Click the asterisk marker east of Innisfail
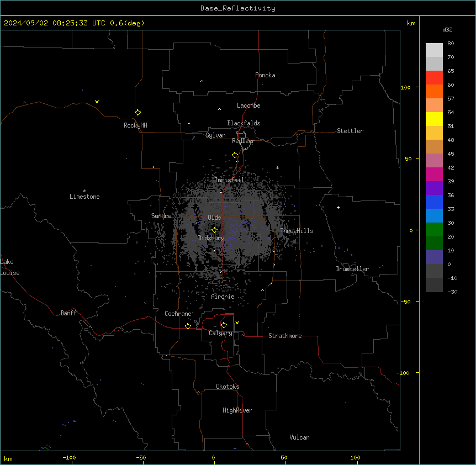The height and width of the screenshot is (465, 476). point(277,167)
